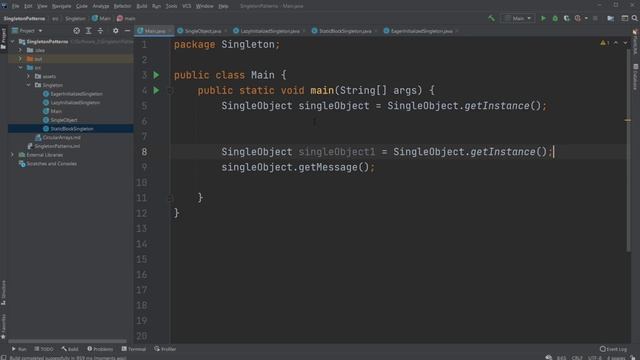Open the Run tool window
The width and height of the screenshot is (640, 360).
pyautogui.click(x=19, y=349)
